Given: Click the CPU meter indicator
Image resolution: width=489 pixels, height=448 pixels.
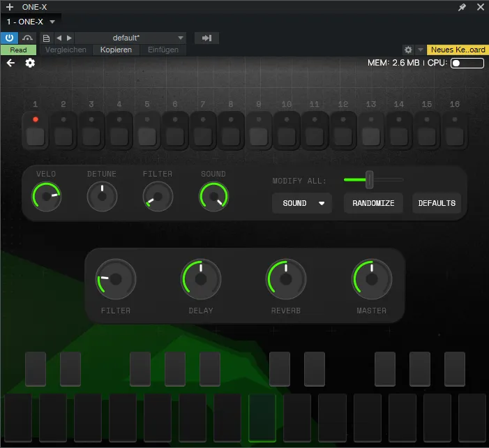Looking at the screenshot, I should click(x=467, y=63).
